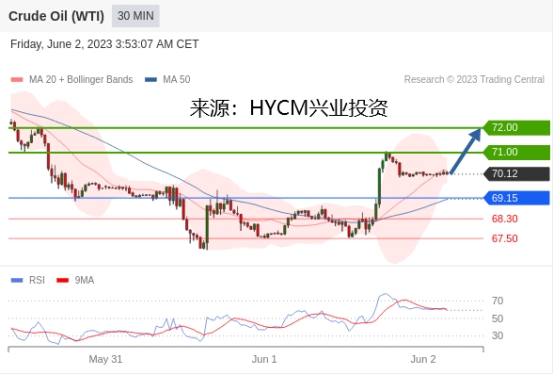Click the RSI 30 axis value
The height and width of the screenshot is (375, 554).
coord(497,336)
